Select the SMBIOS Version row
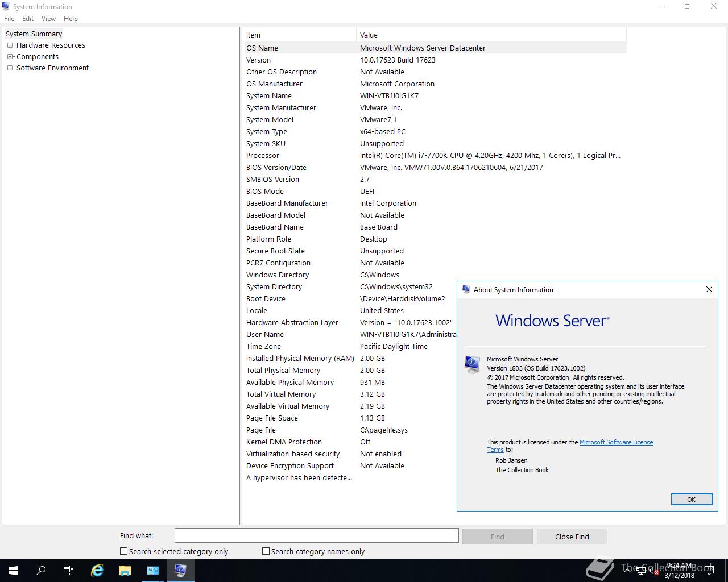The height and width of the screenshot is (582, 728). pos(436,179)
